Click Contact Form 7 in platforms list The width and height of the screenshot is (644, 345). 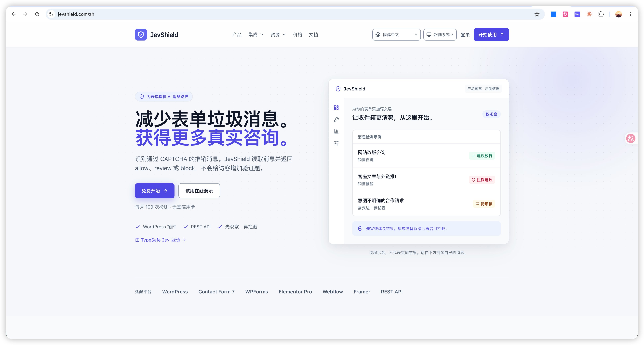pyautogui.click(x=216, y=292)
